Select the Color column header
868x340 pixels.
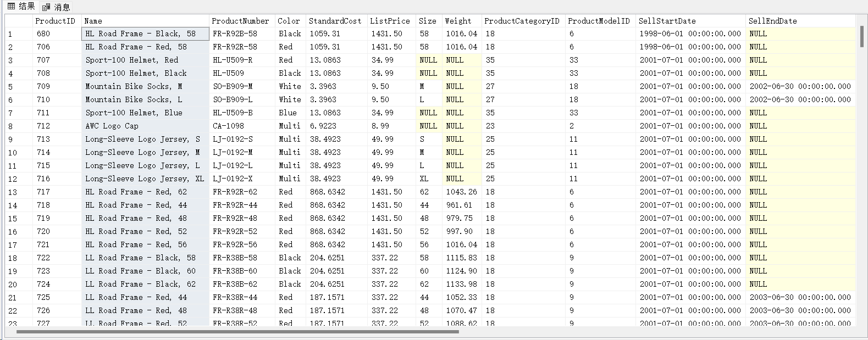290,21
